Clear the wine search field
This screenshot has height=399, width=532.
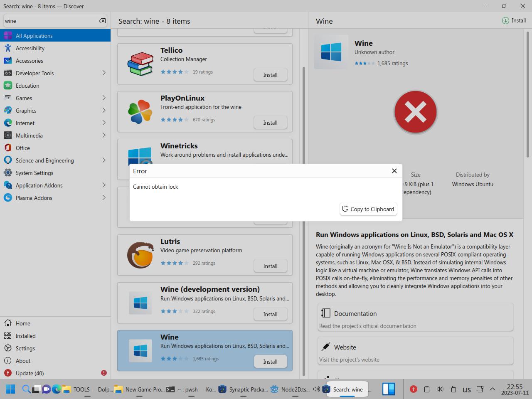click(x=102, y=21)
